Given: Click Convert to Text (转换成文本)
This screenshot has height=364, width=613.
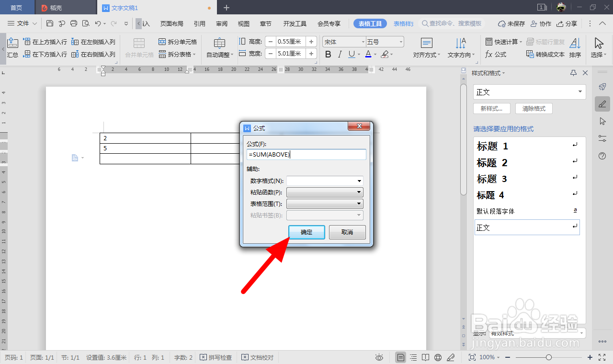Looking at the screenshot, I should click(x=545, y=55).
